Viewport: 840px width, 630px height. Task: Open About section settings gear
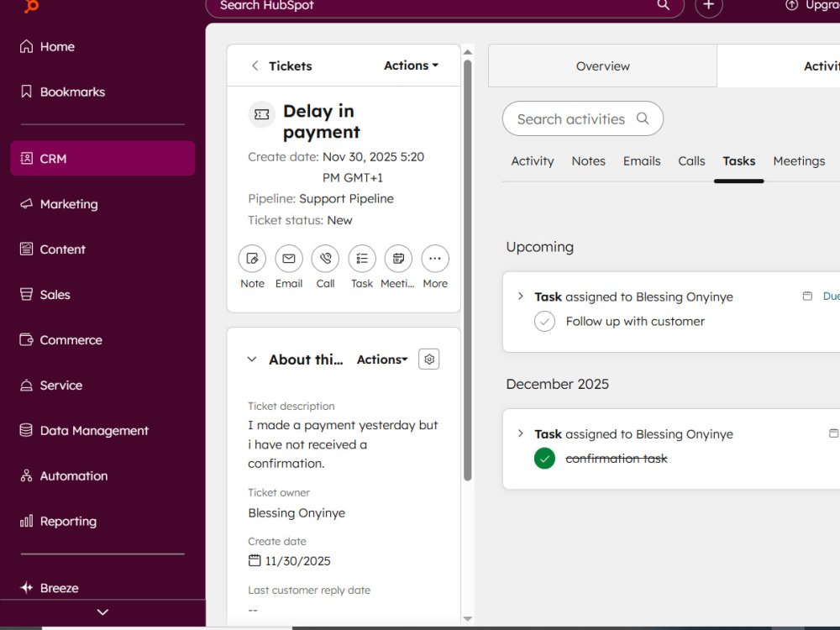click(429, 359)
